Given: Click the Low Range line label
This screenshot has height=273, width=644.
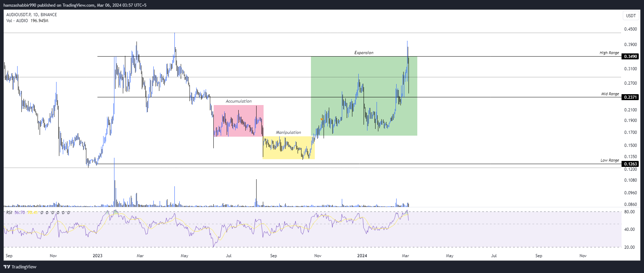Looking at the screenshot, I should tap(610, 160).
